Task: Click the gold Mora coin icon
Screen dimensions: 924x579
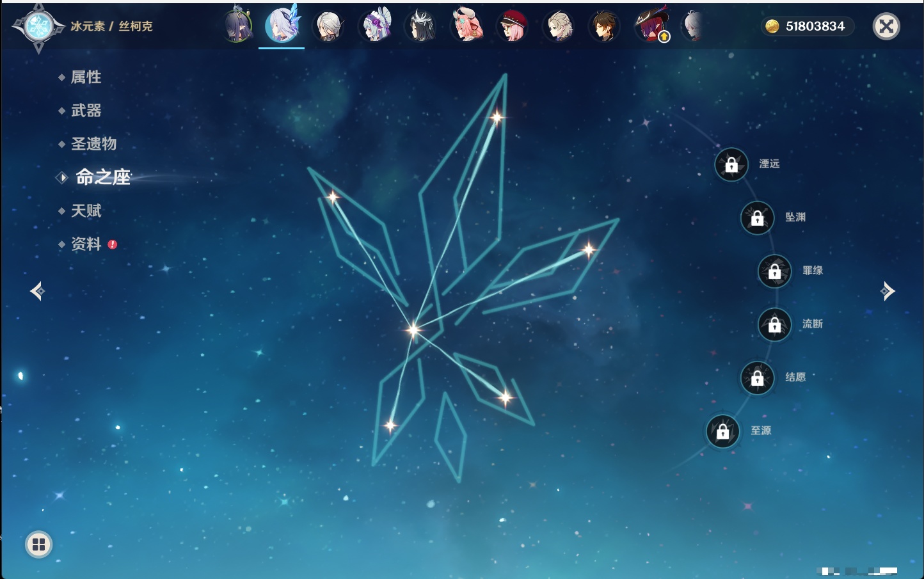Action: 772,26
